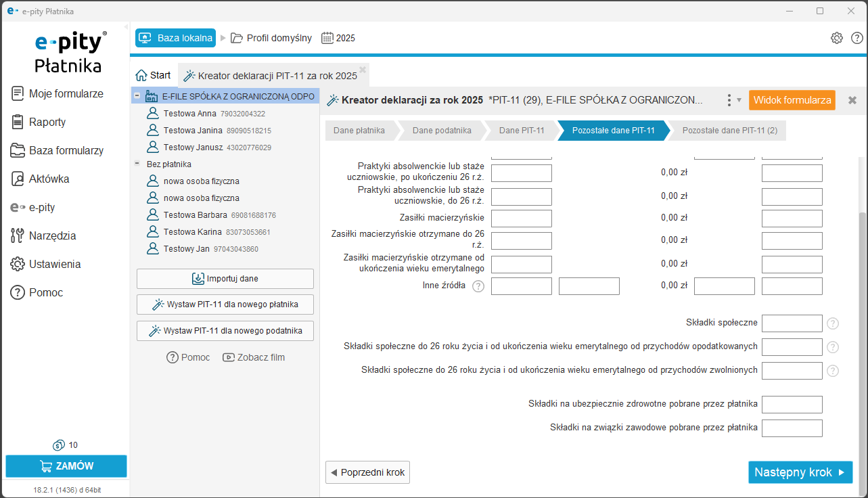868x498 pixels.
Task: Open Aktówka in sidebar
Action: (49, 179)
